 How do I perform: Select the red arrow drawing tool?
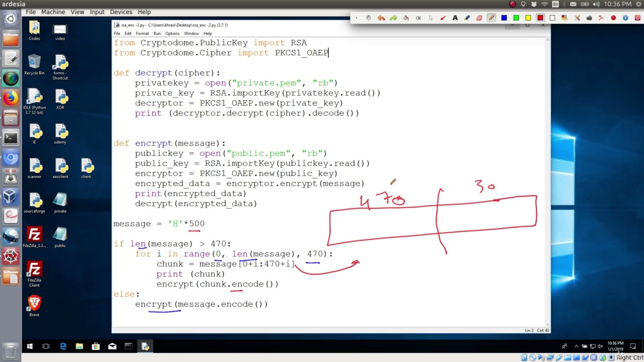(x=443, y=18)
